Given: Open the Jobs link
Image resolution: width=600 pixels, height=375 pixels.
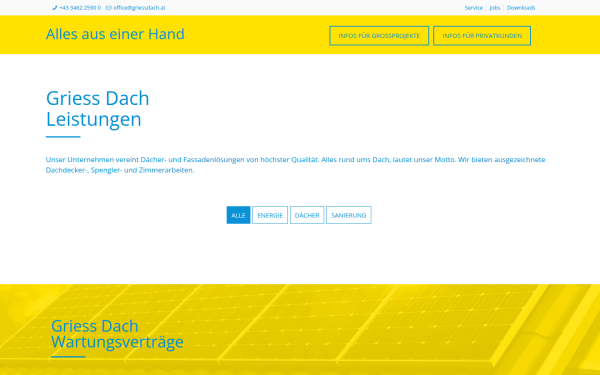Looking at the screenshot, I should coord(495,8).
